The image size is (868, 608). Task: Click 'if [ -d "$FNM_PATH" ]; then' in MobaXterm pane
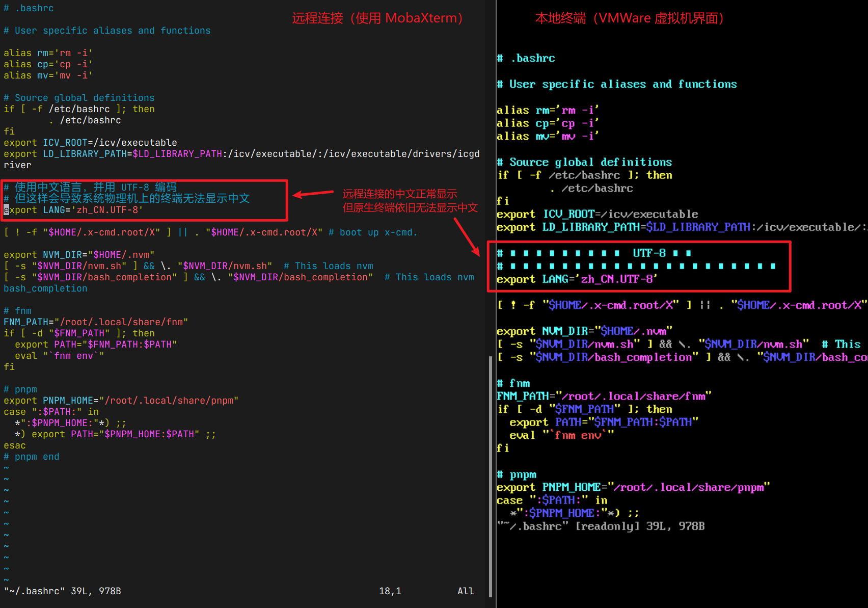point(79,333)
